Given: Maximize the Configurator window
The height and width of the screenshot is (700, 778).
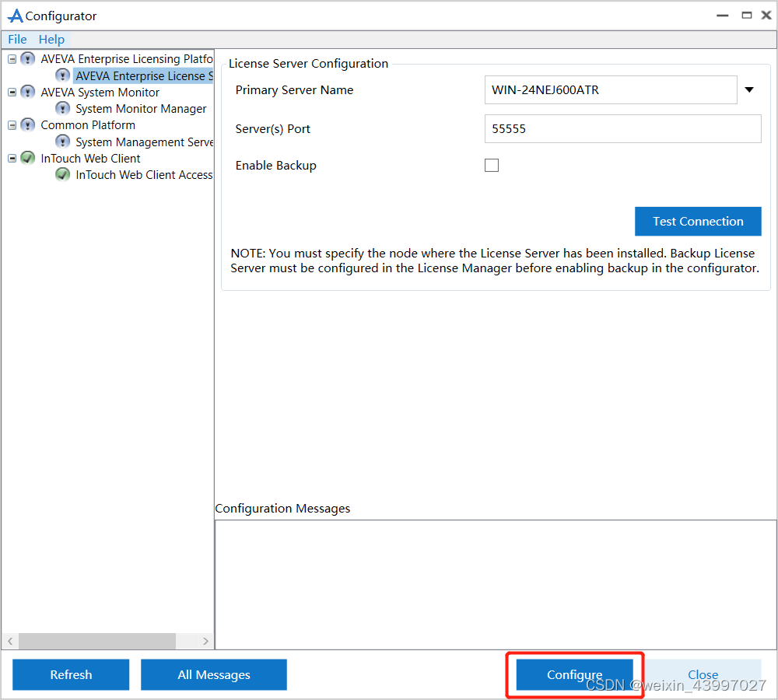Looking at the screenshot, I should coord(746,16).
